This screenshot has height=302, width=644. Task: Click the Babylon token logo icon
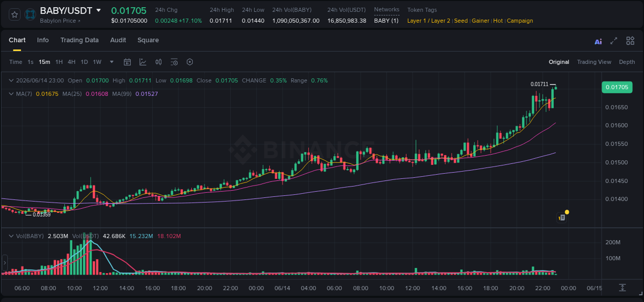(30, 14)
